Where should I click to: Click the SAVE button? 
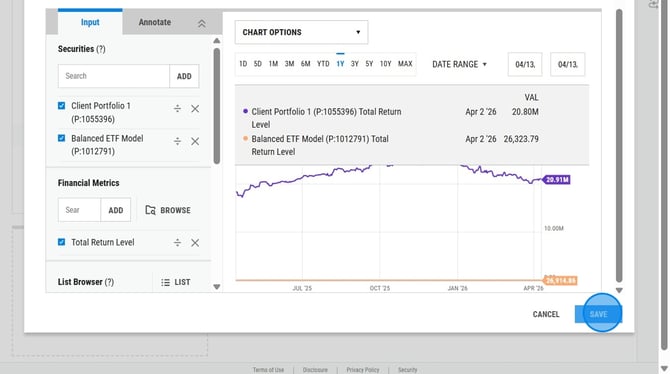[x=598, y=314]
